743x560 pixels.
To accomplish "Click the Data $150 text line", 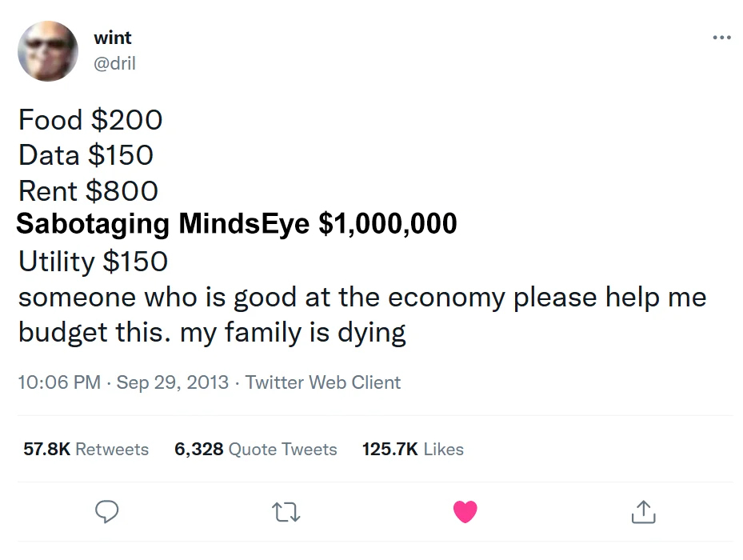I will (86, 154).
